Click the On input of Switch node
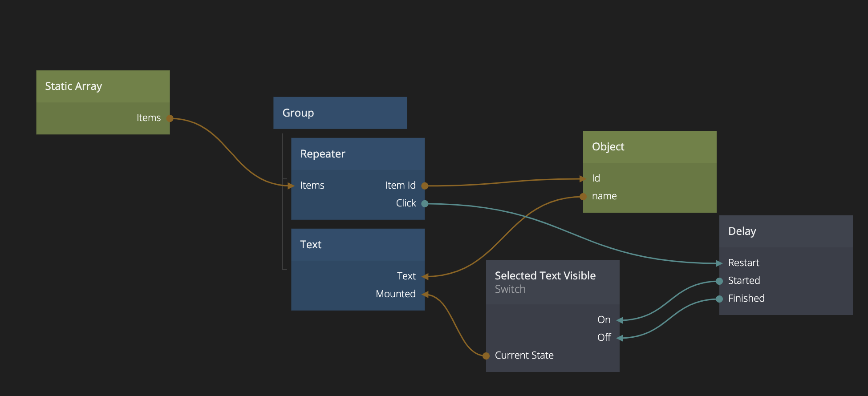Image resolution: width=868 pixels, height=396 pixels. point(604,320)
